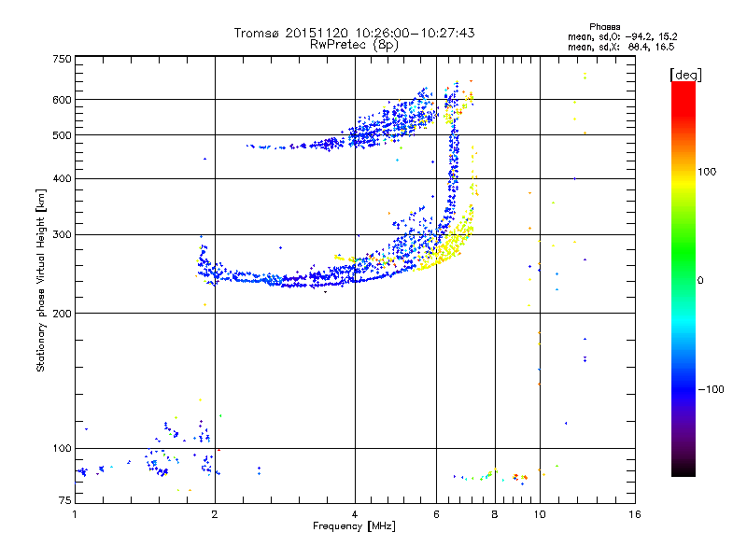Click the 'Phases' header text

pyautogui.click(x=604, y=27)
